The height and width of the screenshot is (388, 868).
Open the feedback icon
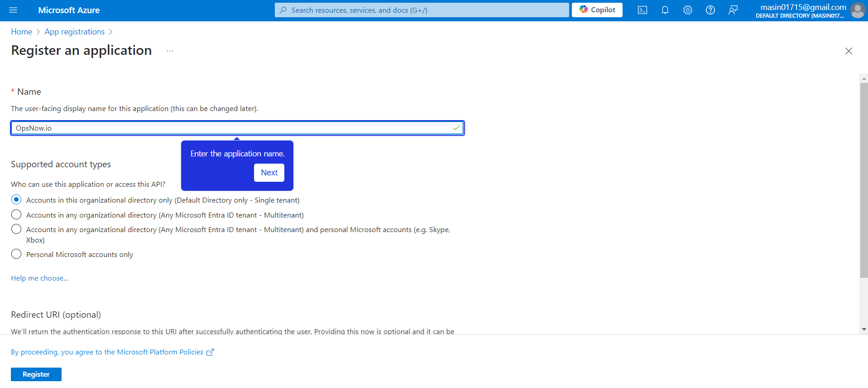click(733, 10)
